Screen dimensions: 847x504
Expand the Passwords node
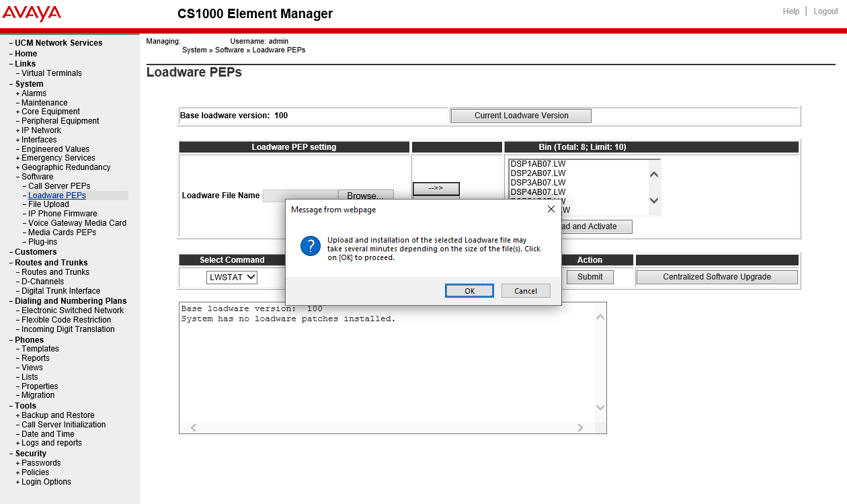[x=18, y=464]
